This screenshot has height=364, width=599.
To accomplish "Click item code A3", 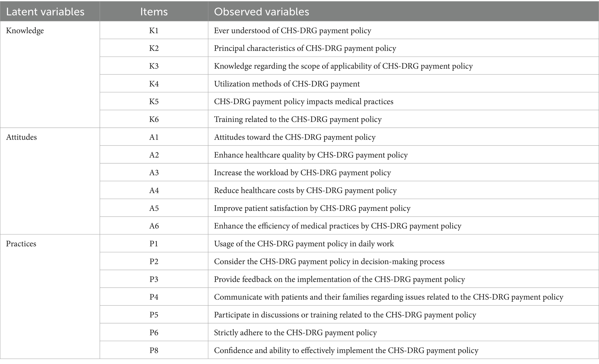I will [x=154, y=173].
